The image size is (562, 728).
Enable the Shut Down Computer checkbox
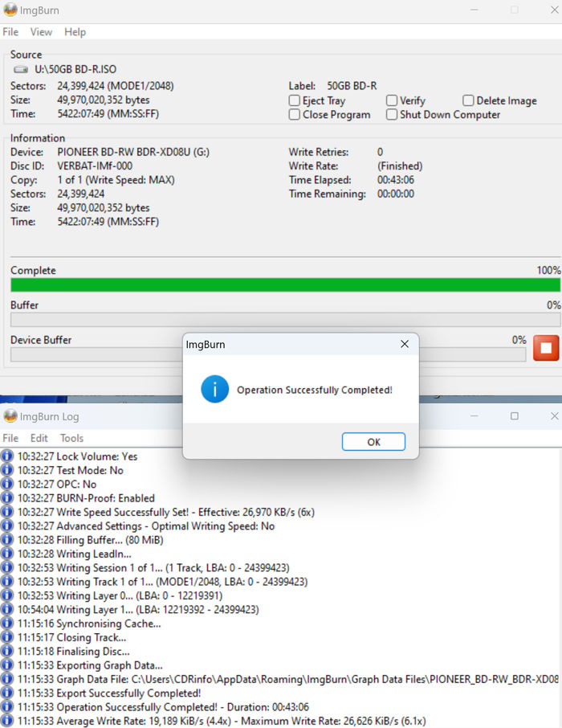coord(392,114)
